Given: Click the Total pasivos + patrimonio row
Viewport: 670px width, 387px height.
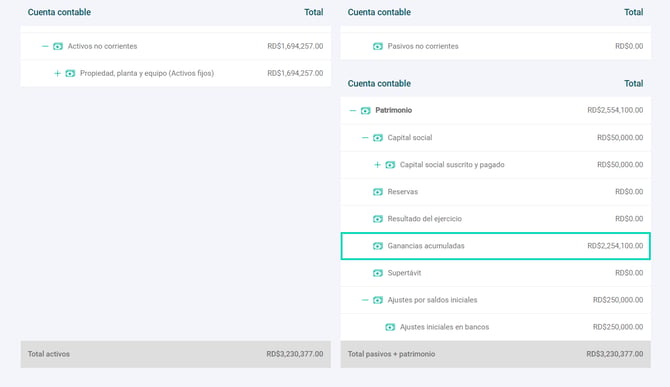Looking at the screenshot, I should coord(496,354).
